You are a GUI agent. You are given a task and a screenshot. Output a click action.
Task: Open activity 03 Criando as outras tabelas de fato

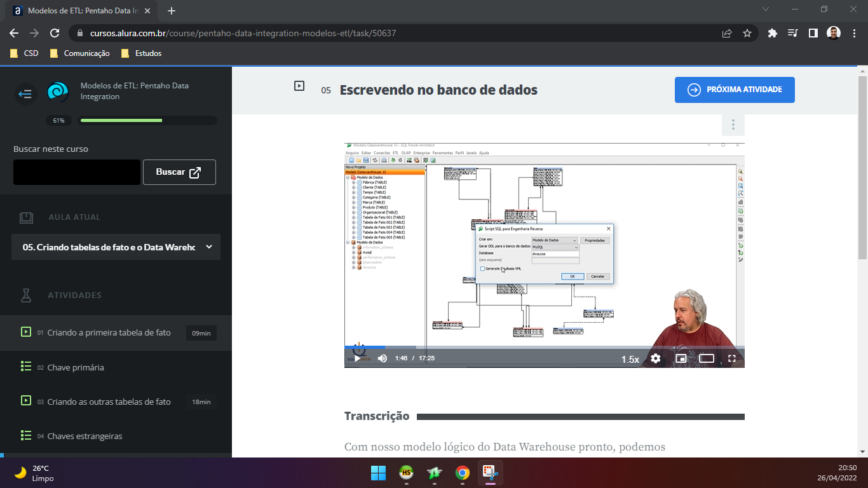(116, 402)
